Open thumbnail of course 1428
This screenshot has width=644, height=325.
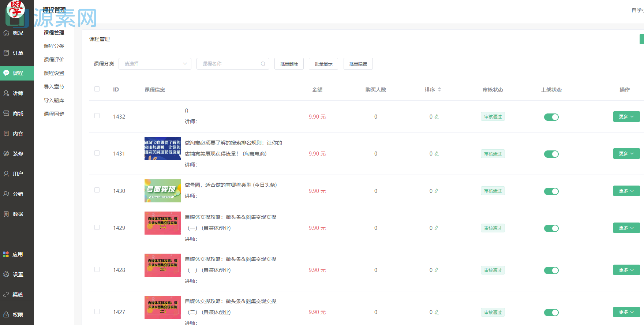[163, 265]
